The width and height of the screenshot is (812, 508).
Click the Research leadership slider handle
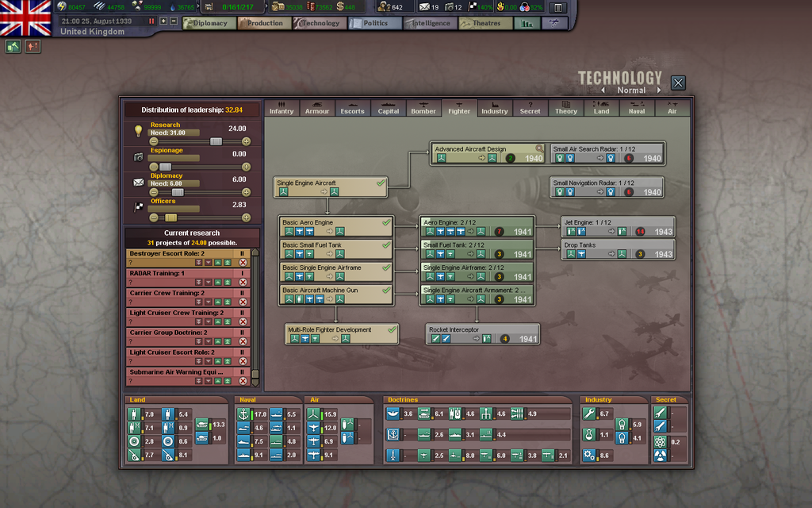(x=216, y=141)
